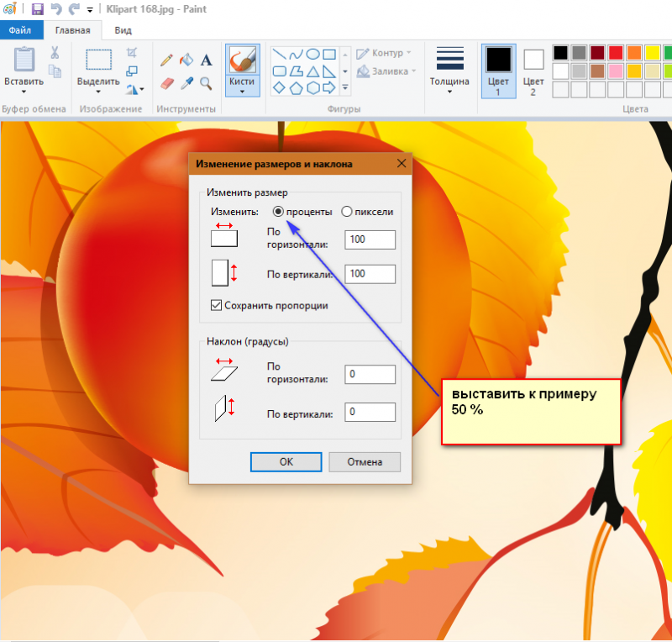Open the Заливка fill dropdown

click(386, 71)
